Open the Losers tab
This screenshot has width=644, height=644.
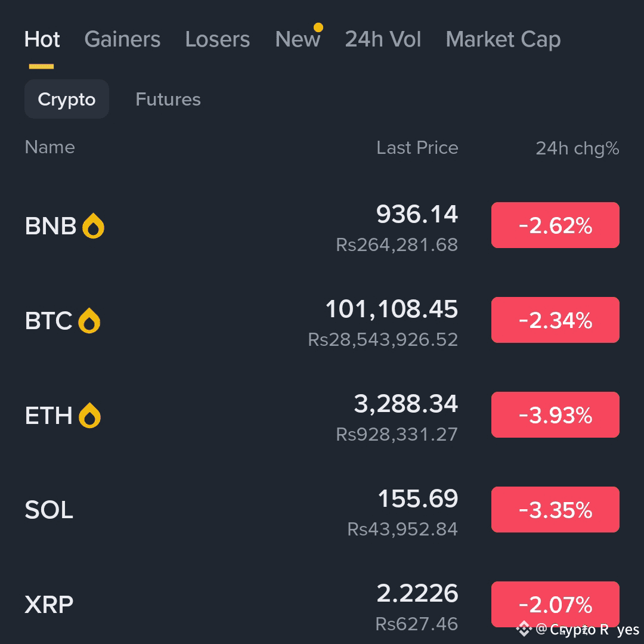(x=217, y=39)
